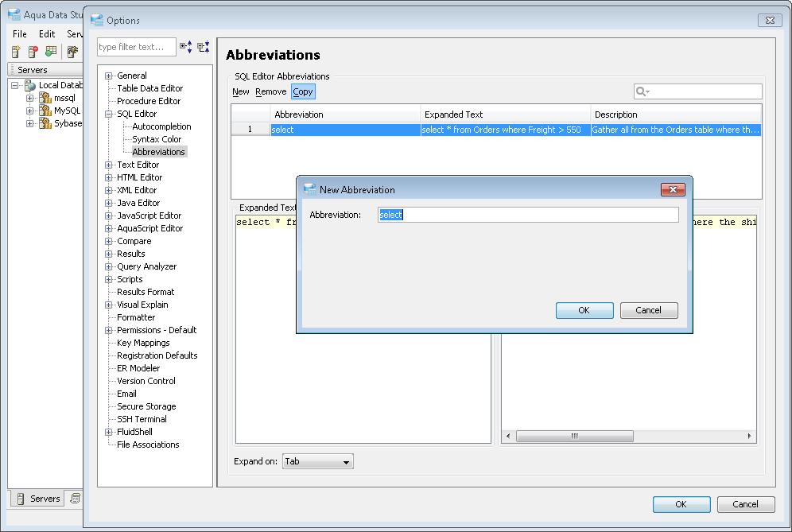Select the Autocompletion tree item
This screenshot has width=792, height=532.
161,126
